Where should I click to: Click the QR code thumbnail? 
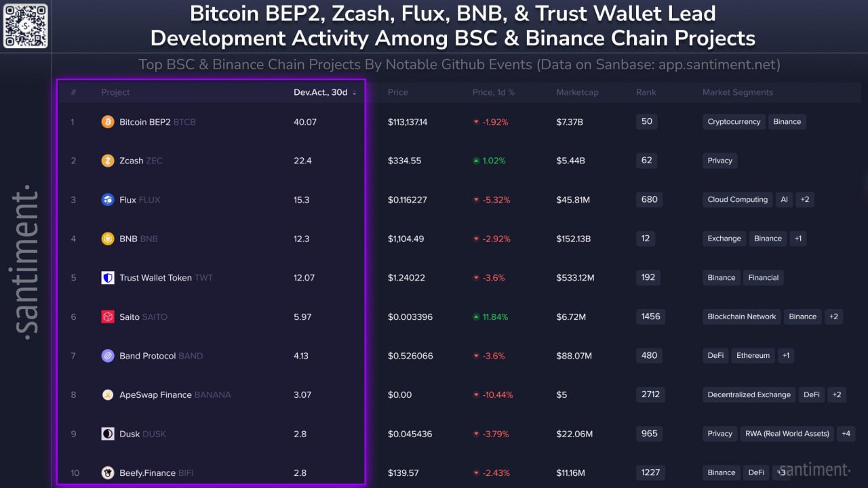(26, 26)
